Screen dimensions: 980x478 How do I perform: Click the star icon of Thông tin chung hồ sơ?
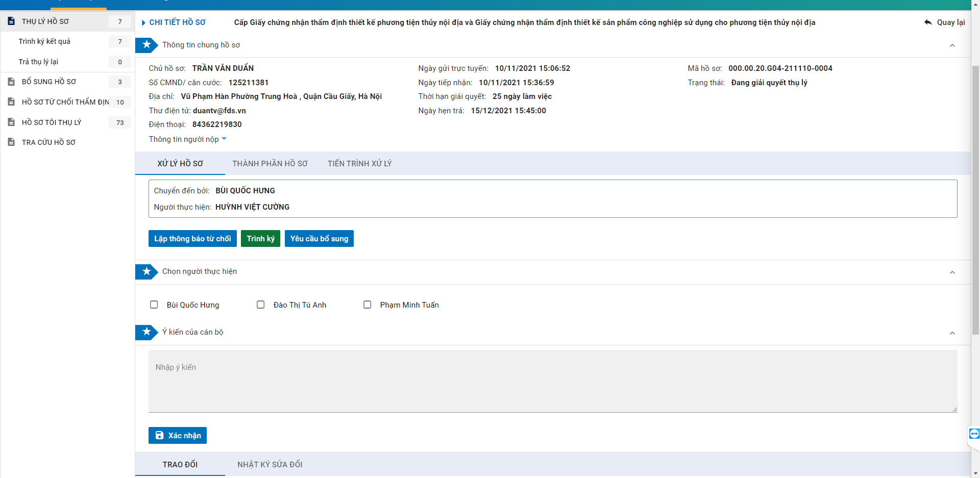146,45
